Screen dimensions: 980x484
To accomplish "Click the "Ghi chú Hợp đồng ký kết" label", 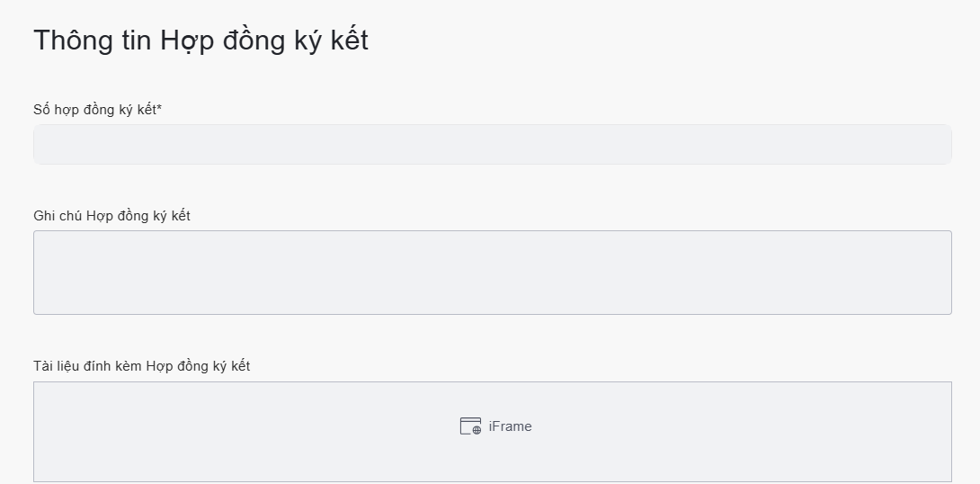I will click(x=111, y=216).
